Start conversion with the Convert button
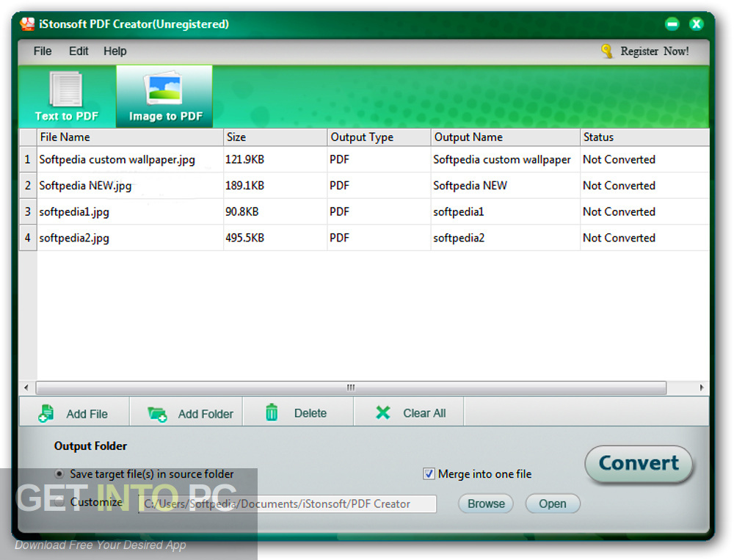Screen dimensions: 734x560 639,464
